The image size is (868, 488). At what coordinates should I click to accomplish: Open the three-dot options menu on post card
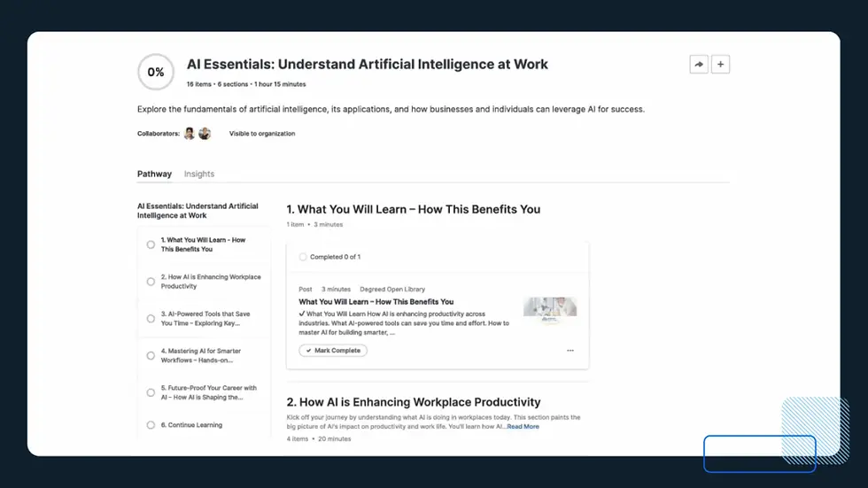point(570,351)
